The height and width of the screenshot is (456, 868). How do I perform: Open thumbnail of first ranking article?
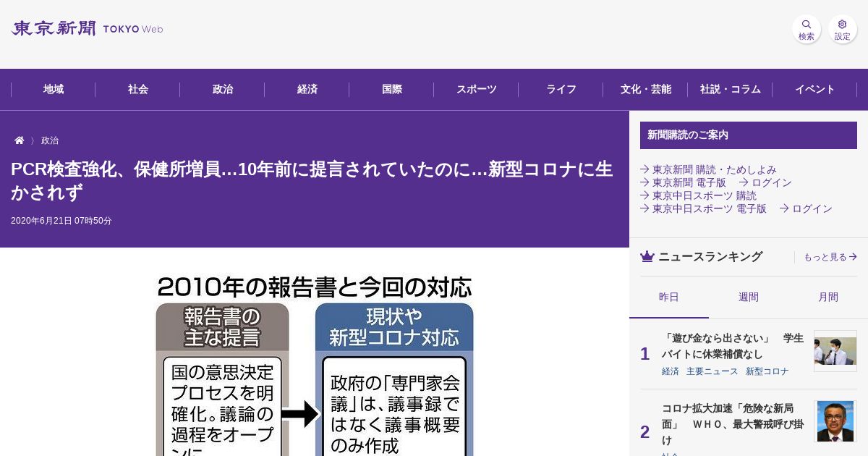835,351
